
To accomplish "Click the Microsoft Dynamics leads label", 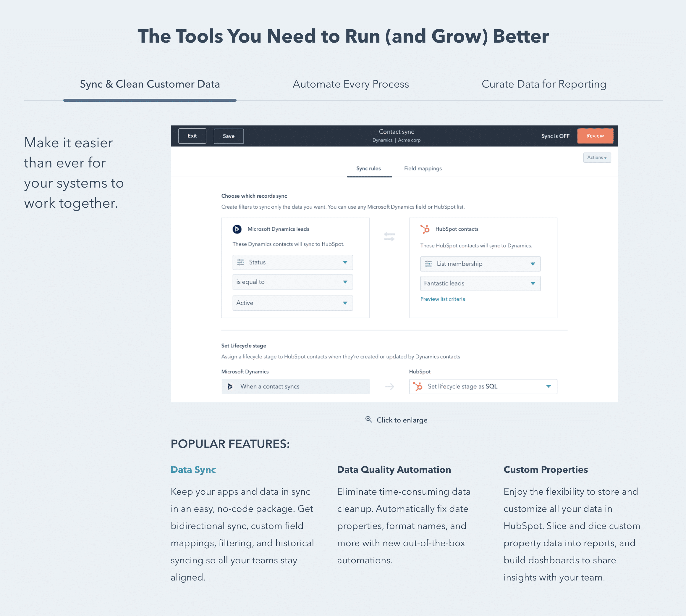I will point(278,229).
